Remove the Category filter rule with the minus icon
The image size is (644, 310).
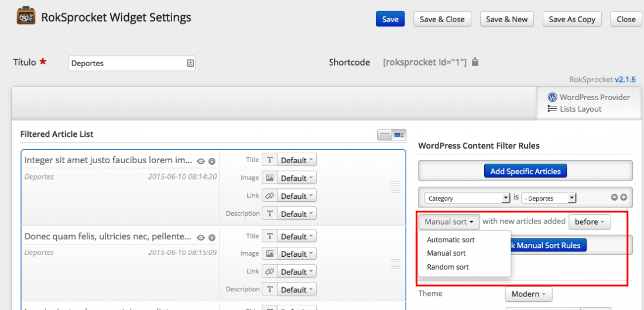point(614,198)
